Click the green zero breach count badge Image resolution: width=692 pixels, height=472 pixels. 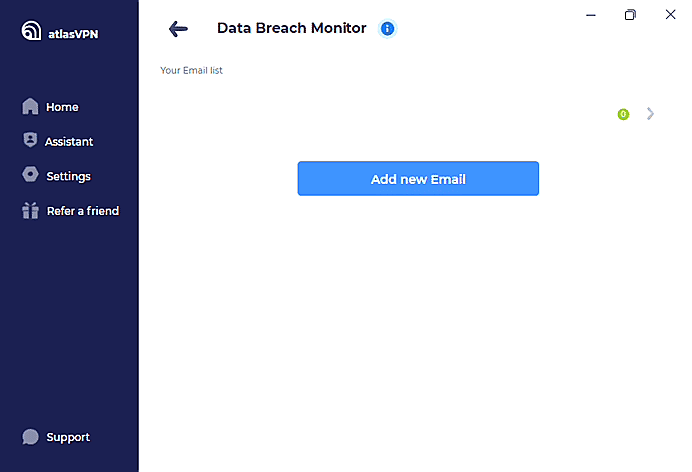coord(623,114)
